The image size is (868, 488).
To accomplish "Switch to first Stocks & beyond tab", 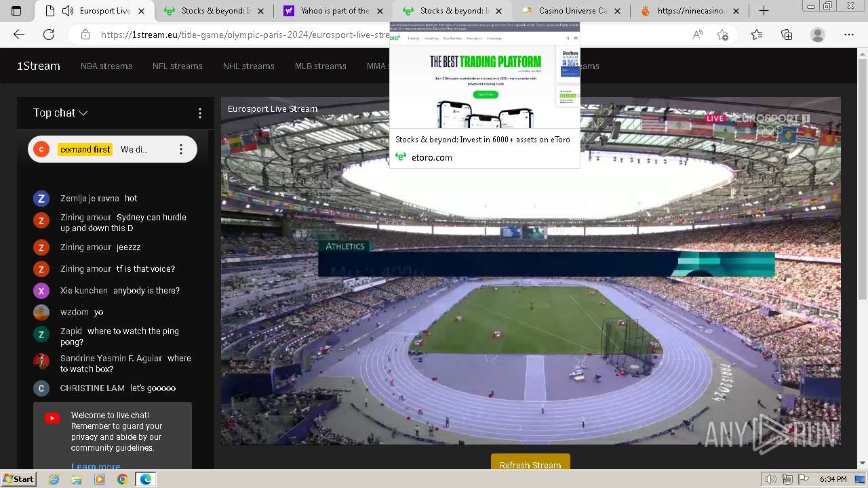I will 215,11.
